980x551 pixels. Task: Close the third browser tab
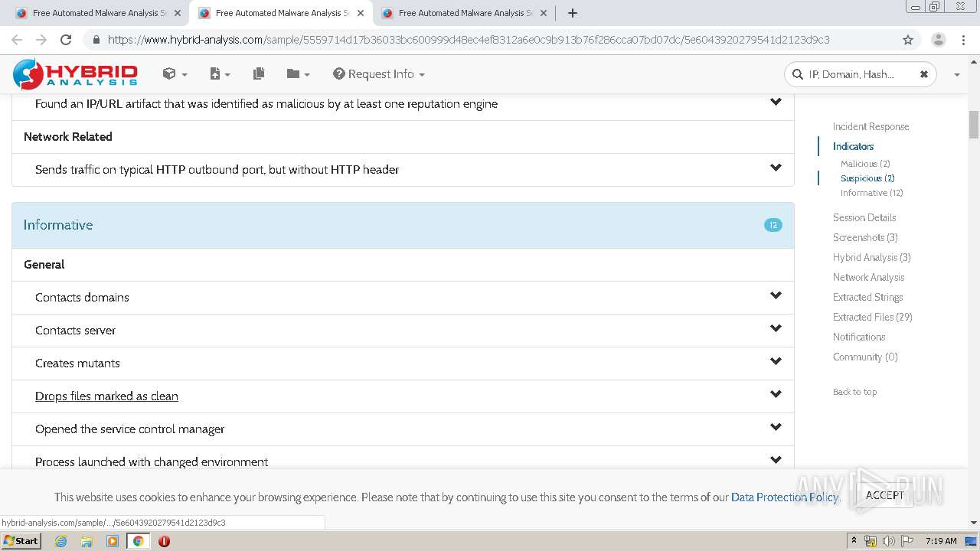543,13
